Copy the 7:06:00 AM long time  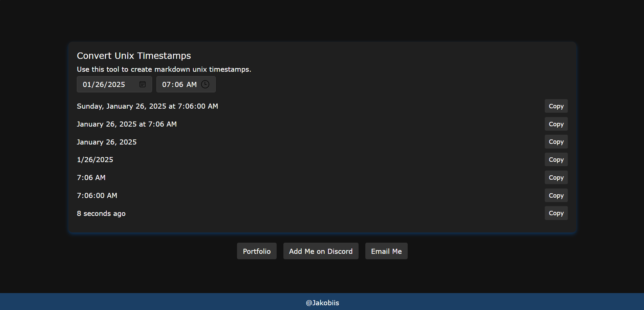point(556,195)
